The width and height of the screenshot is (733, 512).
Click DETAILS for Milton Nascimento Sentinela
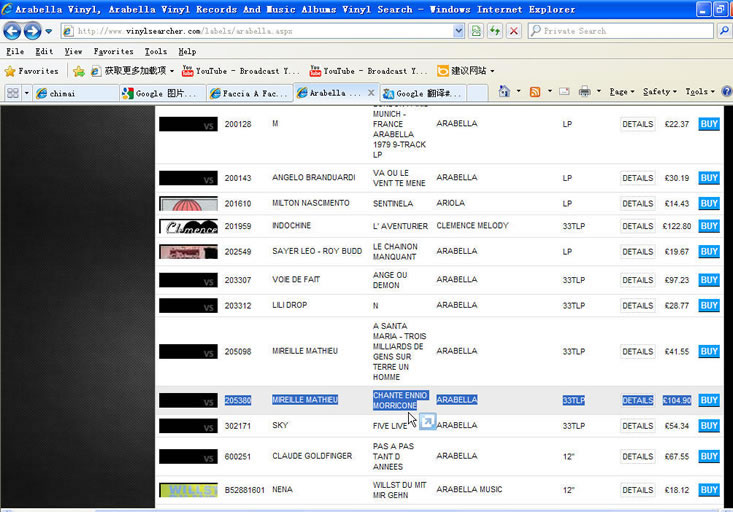pyautogui.click(x=638, y=203)
